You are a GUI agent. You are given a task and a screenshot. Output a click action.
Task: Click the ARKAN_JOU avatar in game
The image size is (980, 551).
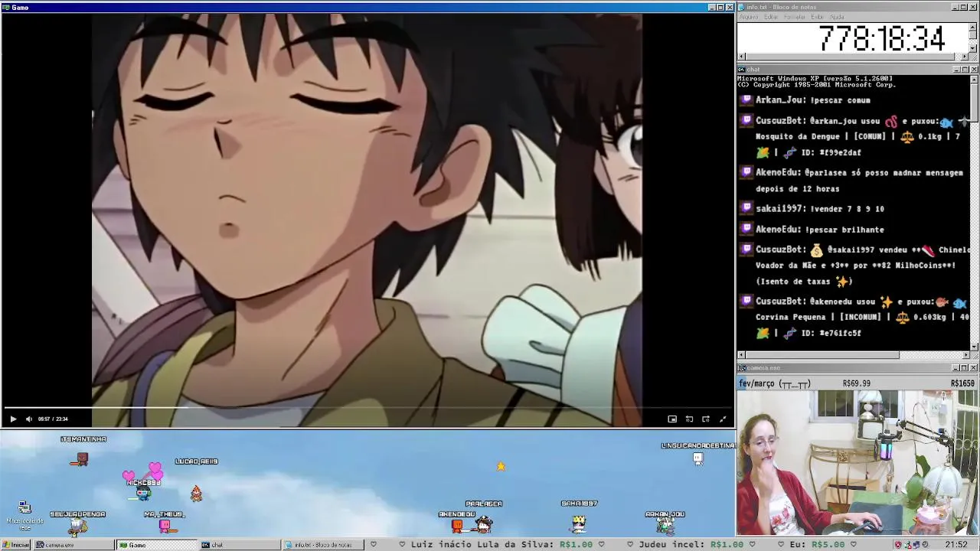pos(665,526)
